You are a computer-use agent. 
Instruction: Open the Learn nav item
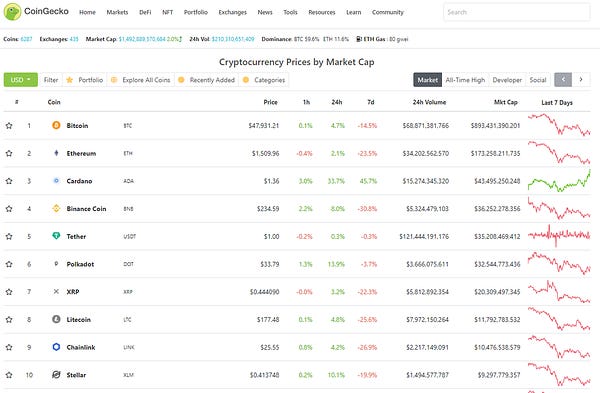pos(354,12)
